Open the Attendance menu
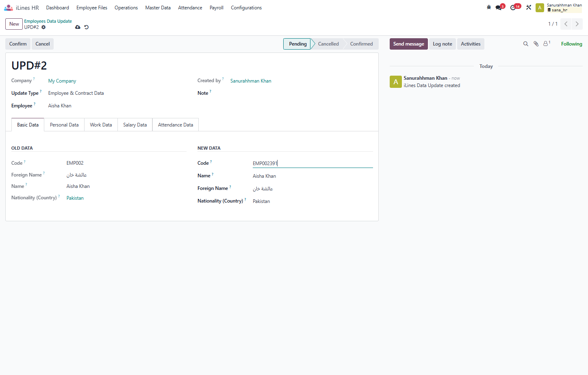This screenshot has height=375, width=588. tap(190, 8)
